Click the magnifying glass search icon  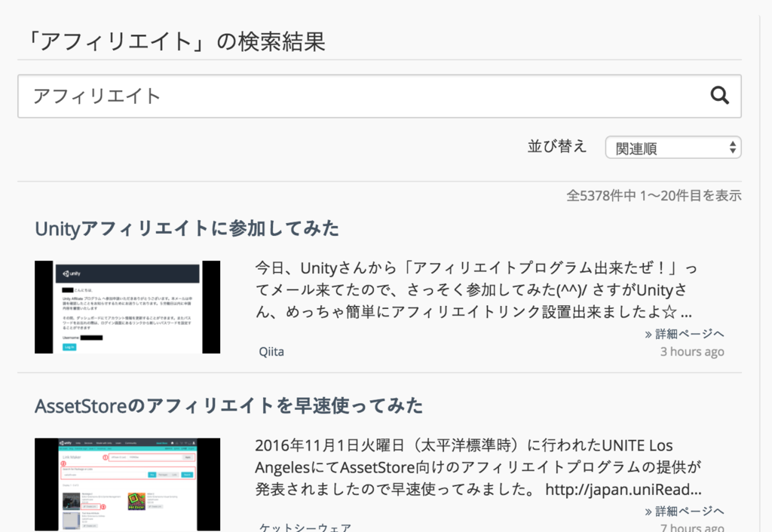(x=719, y=96)
